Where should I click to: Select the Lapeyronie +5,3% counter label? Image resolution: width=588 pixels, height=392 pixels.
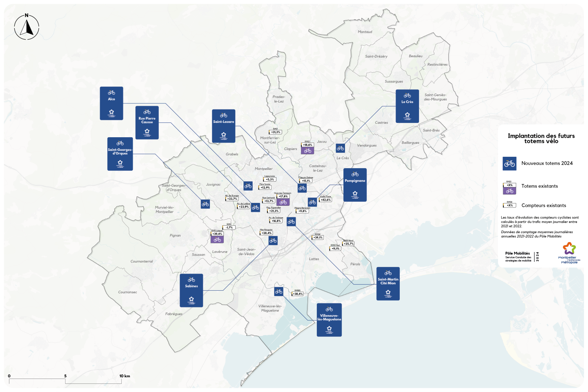coord(269,178)
